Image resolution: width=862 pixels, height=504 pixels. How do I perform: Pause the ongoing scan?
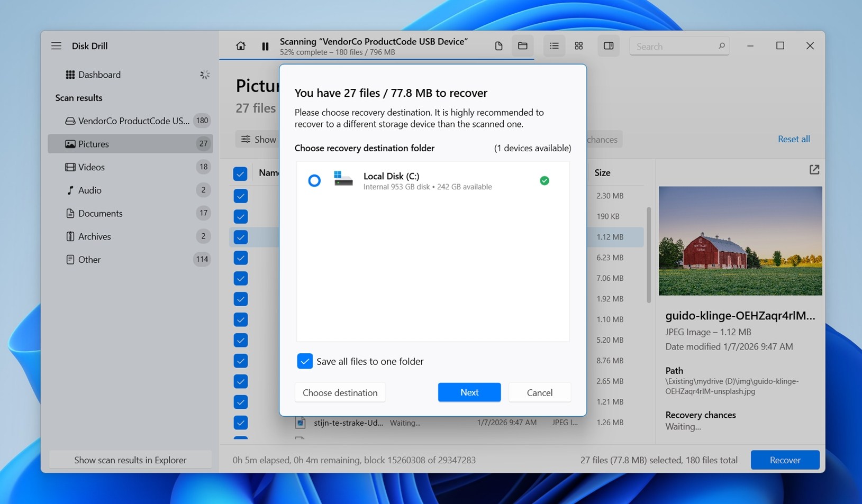pyautogui.click(x=265, y=47)
